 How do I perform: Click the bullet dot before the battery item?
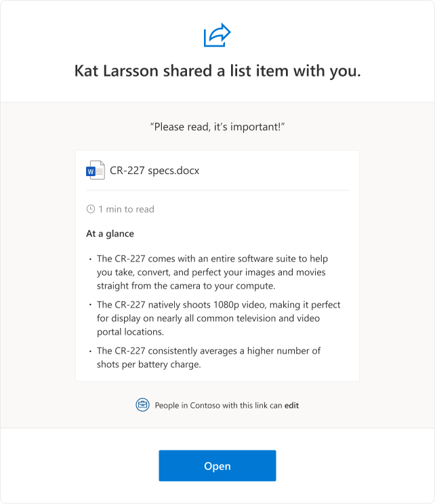pos(90,351)
